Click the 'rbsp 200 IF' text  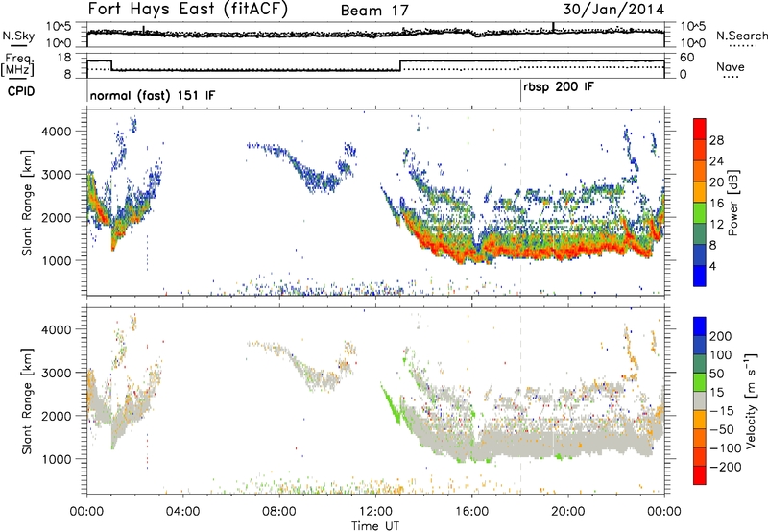pyautogui.click(x=559, y=87)
